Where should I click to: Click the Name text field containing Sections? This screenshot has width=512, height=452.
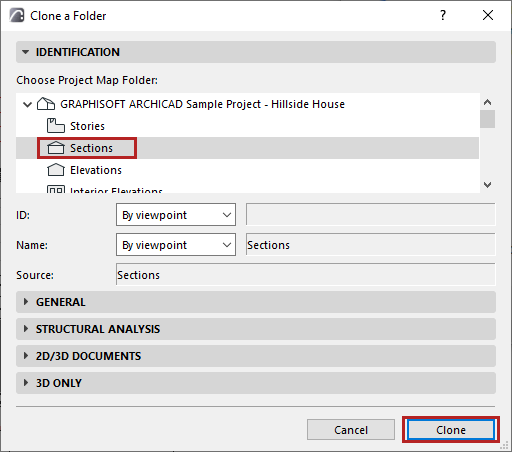pos(371,245)
